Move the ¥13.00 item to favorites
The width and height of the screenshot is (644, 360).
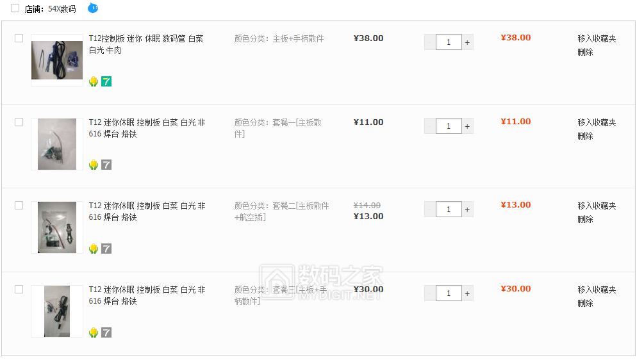tap(597, 206)
